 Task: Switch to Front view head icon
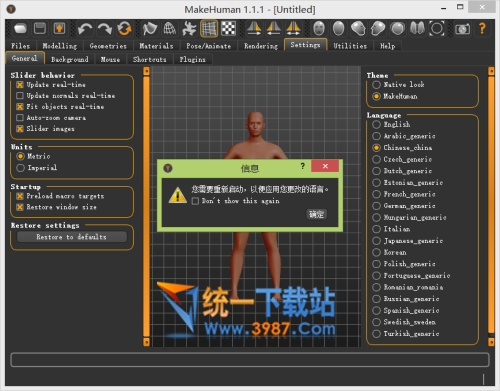[x=319, y=29]
